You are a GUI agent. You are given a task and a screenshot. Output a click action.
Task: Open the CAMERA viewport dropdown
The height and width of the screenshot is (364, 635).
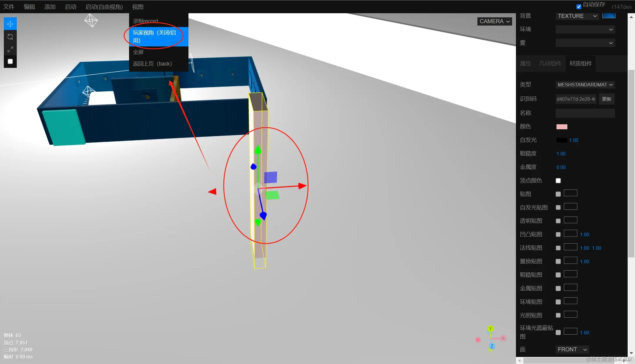tap(494, 21)
